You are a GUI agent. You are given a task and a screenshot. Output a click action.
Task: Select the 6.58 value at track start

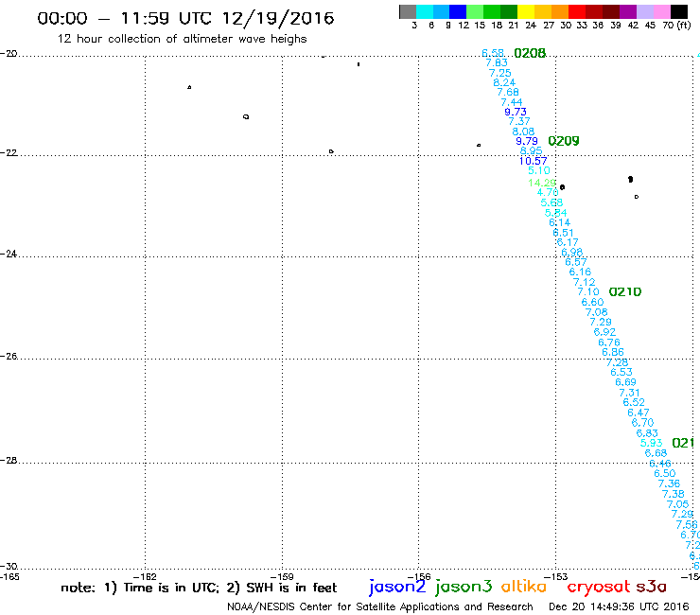click(x=493, y=53)
